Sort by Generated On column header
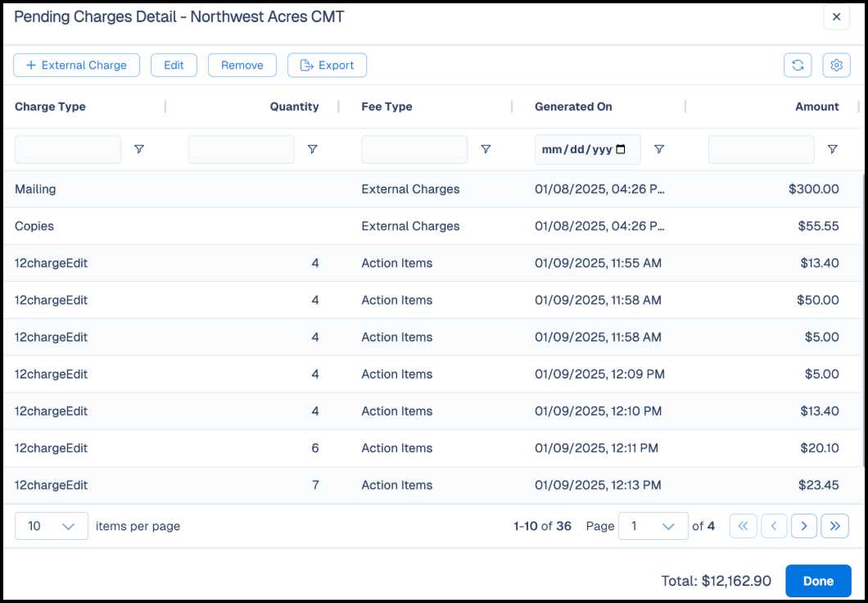 click(573, 107)
